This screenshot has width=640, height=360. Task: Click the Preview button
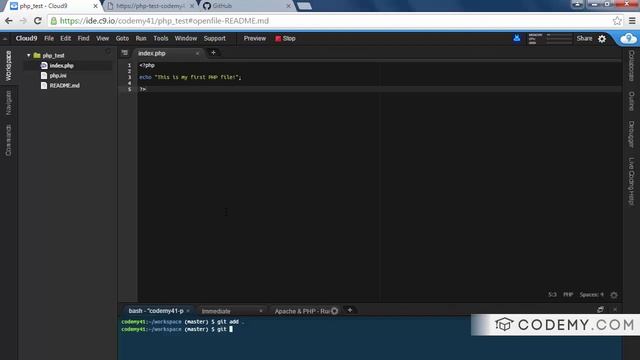[255, 38]
